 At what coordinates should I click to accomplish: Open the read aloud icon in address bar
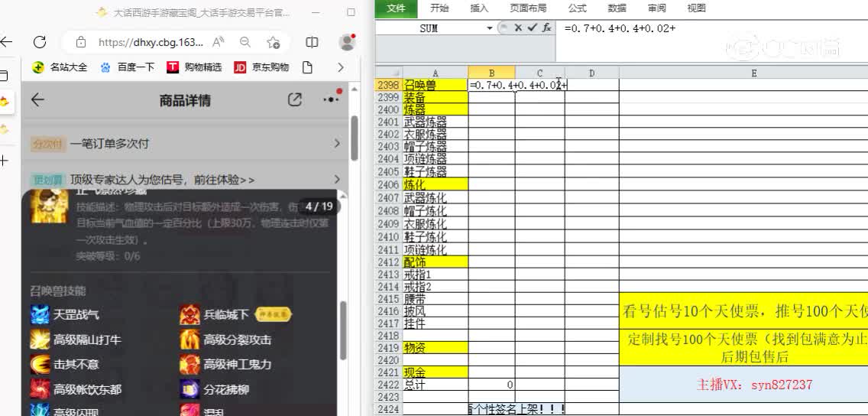[x=218, y=42]
